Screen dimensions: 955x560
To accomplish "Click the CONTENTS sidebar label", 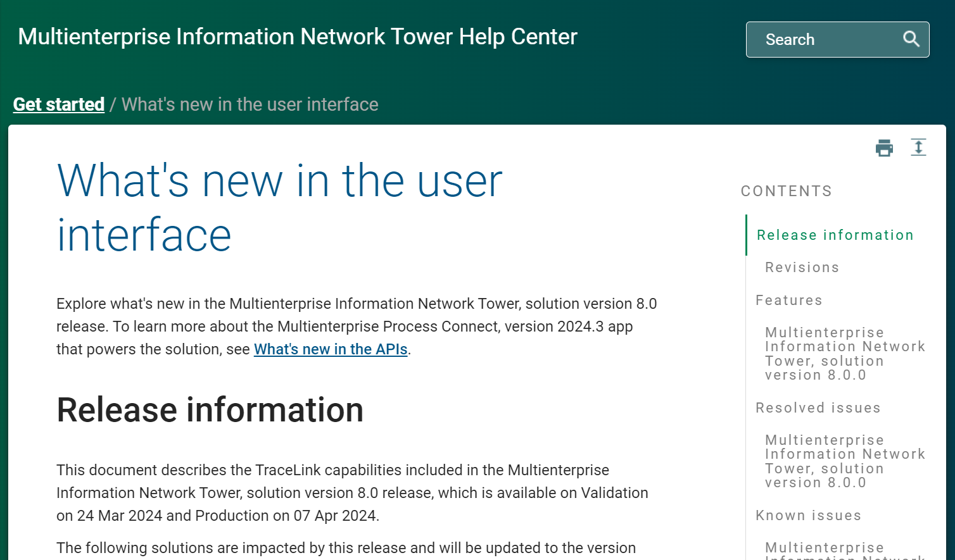I will [x=787, y=191].
